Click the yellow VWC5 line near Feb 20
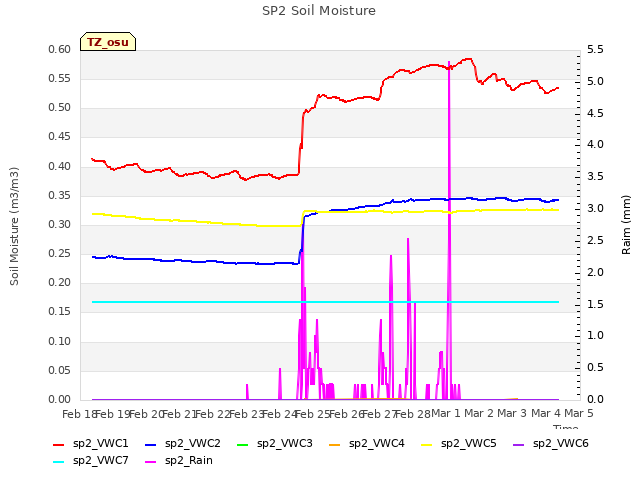This screenshot has height=480, width=640. click(147, 219)
